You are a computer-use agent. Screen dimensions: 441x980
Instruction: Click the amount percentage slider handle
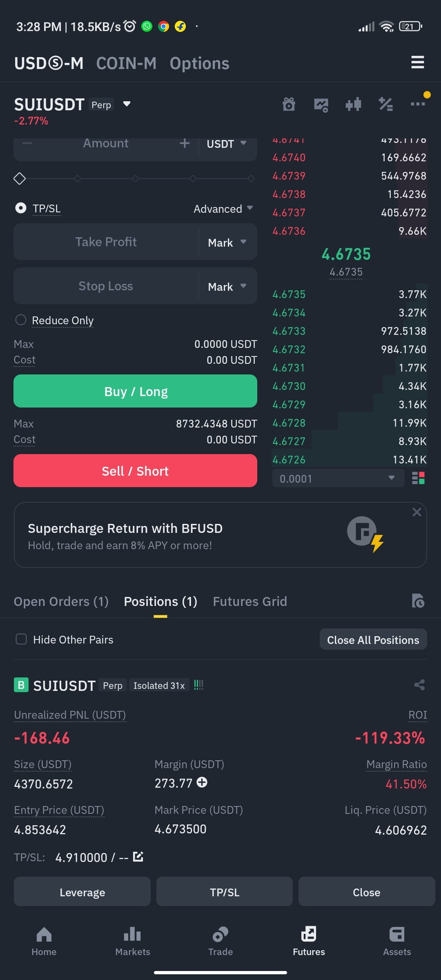point(20,178)
